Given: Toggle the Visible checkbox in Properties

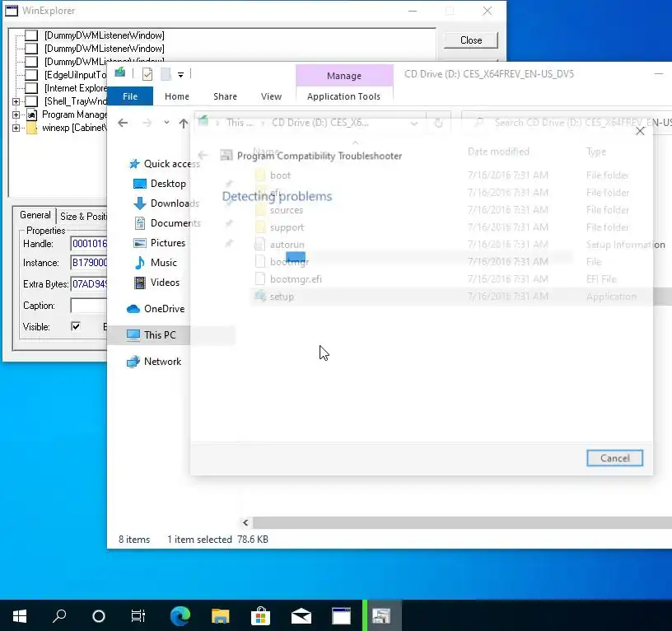Looking at the screenshot, I should [x=76, y=326].
